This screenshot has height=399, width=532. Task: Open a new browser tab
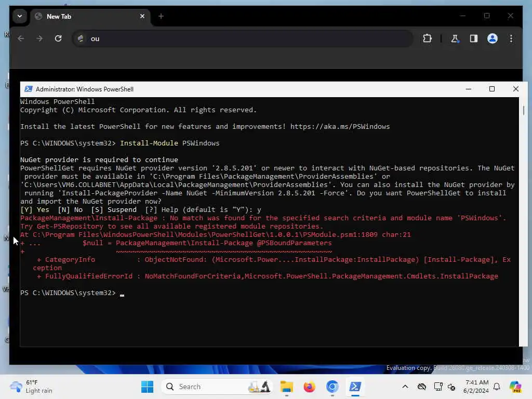pyautogui.click(x=161, y=16)
